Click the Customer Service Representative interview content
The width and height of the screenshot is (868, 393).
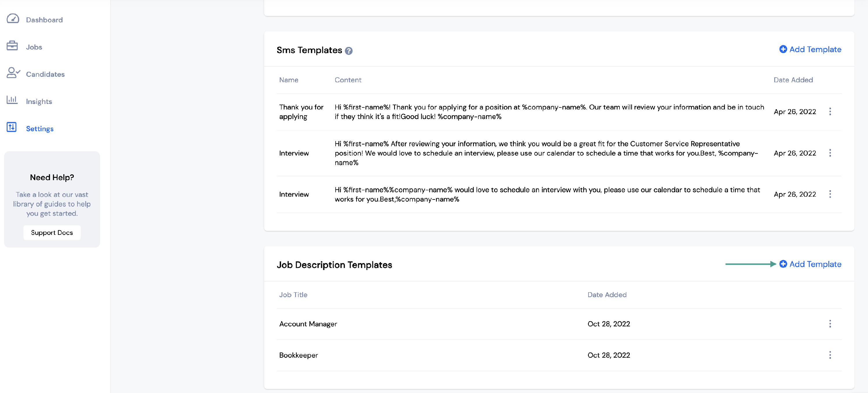pos(546,153)
